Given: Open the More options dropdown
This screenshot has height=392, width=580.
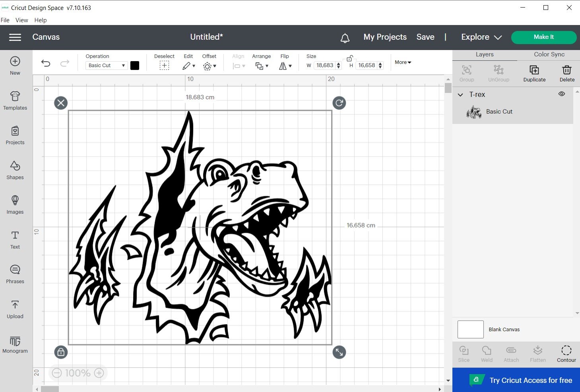Looking at the screenshot, I should [402, 62].
